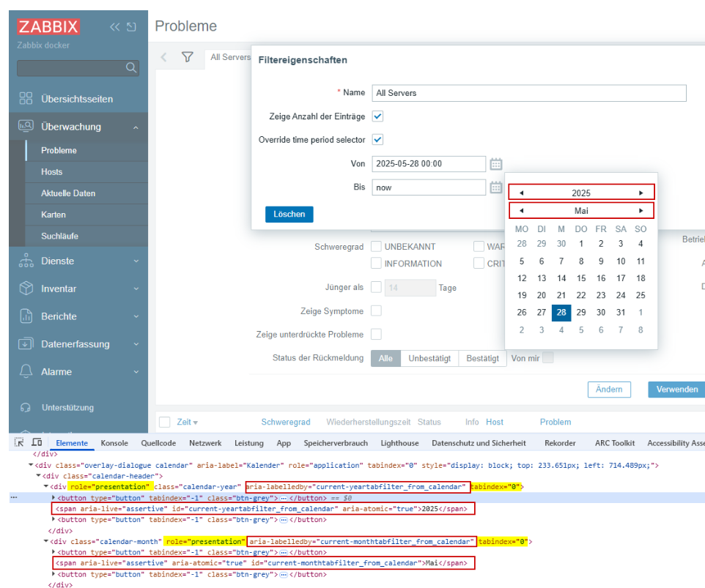The width and height of the screenshot is (705, 588).
Task: Open the All Servers filter tab
Action: tap(230, 57)
